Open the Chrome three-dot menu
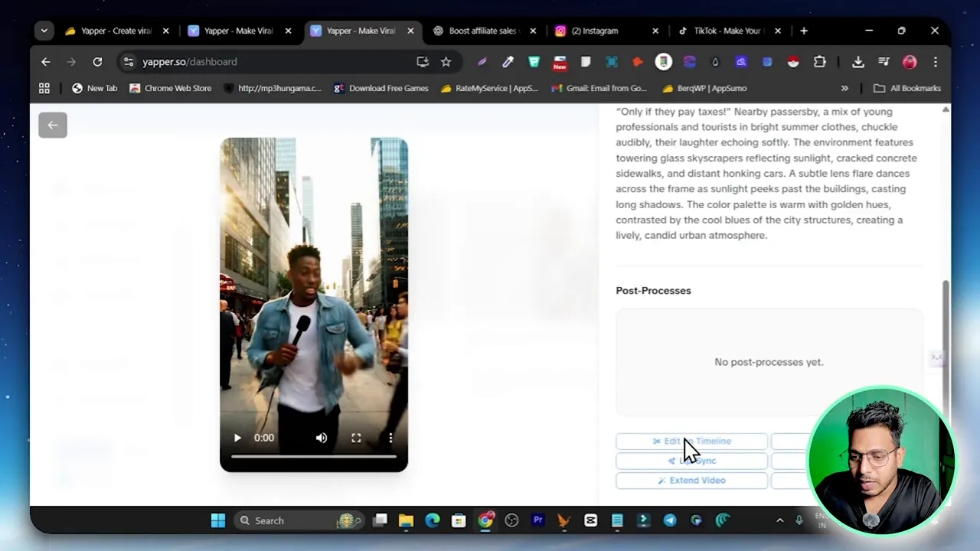Viewport: 980px width, 551px height. click(x=935, y=62)
